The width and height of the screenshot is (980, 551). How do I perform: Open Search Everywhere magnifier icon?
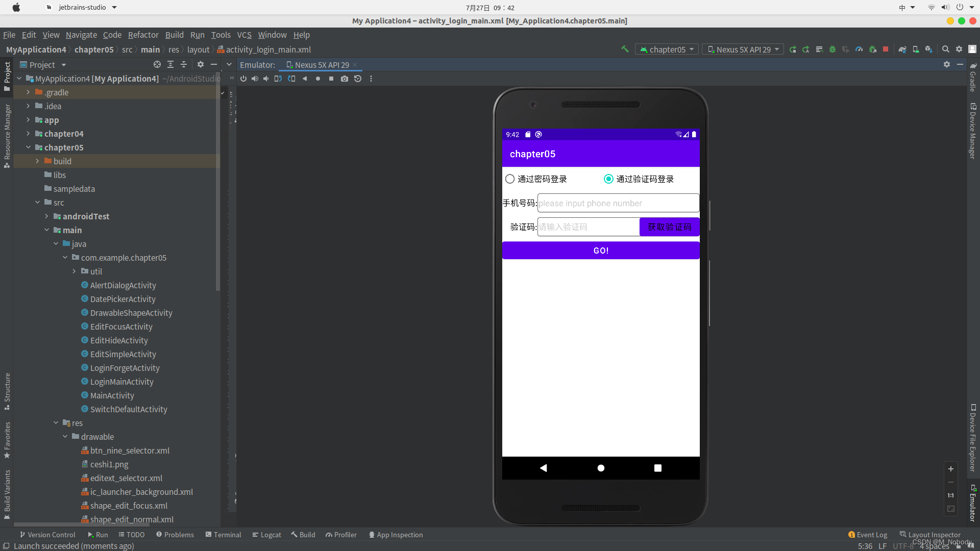945,49
